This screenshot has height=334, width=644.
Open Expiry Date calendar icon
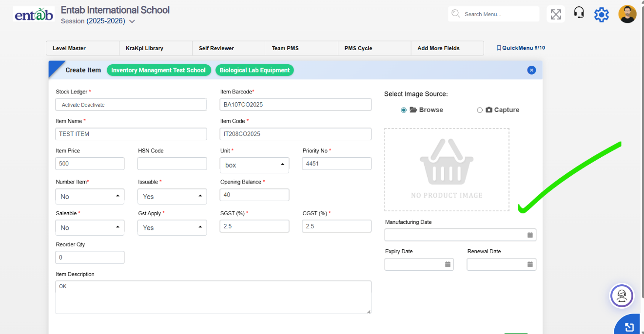coord(448,264)
